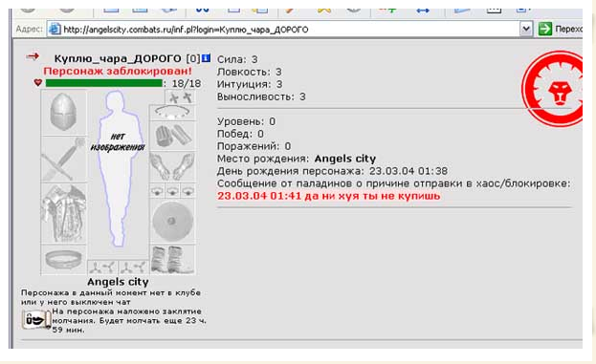Click the 'Angels city' label under equipment

(118, 282)
